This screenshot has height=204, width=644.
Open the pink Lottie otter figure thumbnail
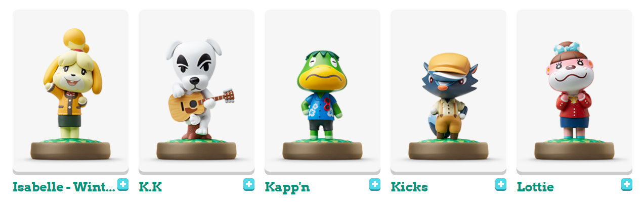click(x=574, y=92)
